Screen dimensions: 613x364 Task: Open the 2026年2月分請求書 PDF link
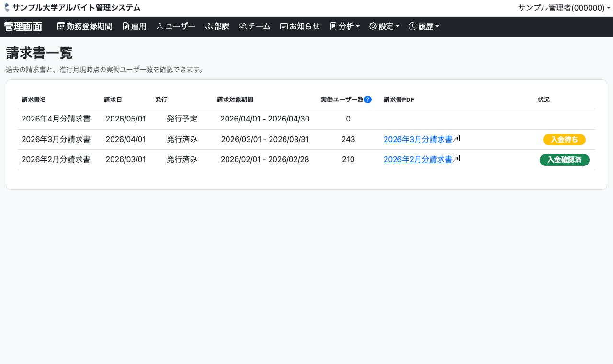pos(418,159)
